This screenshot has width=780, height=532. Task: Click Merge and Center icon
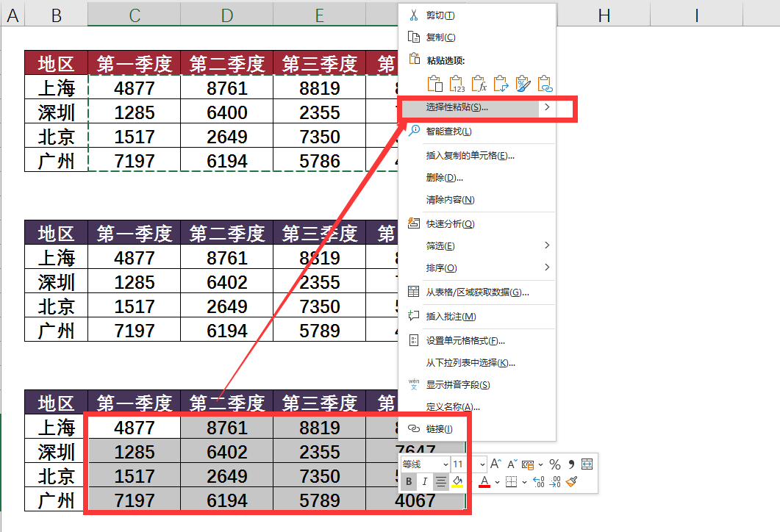[587, 464]
